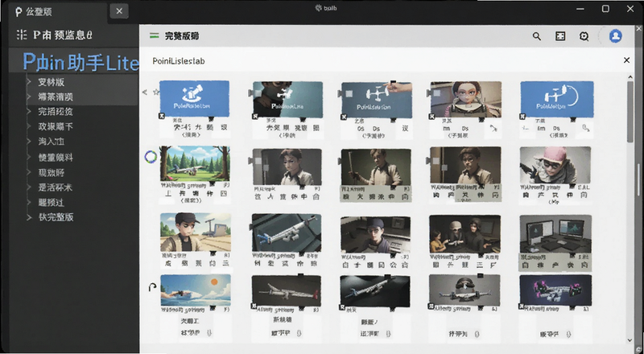Open the helmeted drone thumbnail
The image size is (644, 354).
click(464, 290)
